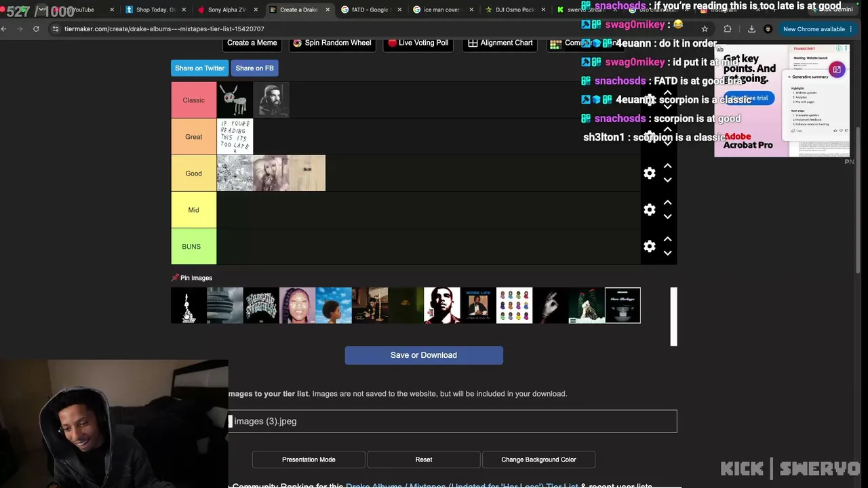Switch to the fATD Google tab
Image resolution: width=868 pixels, height=488 pixels.
(370, 10)
